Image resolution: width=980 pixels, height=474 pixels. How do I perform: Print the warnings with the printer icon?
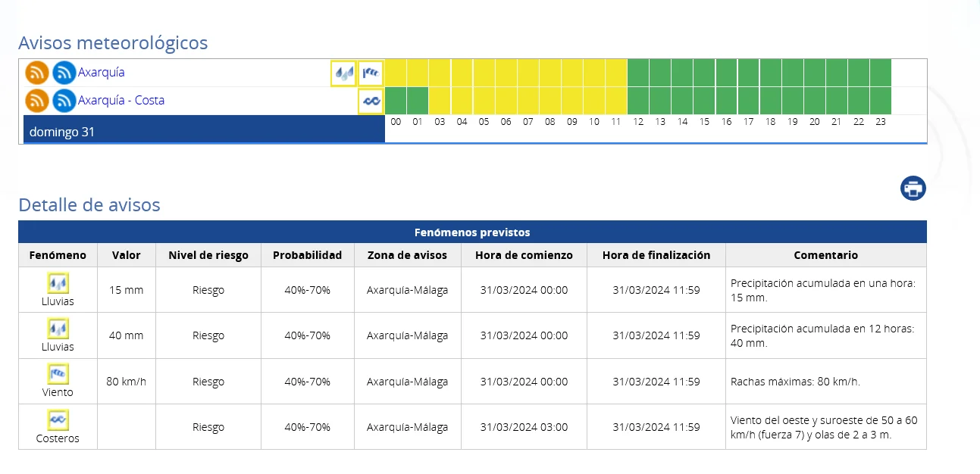[x=913, y=188]
